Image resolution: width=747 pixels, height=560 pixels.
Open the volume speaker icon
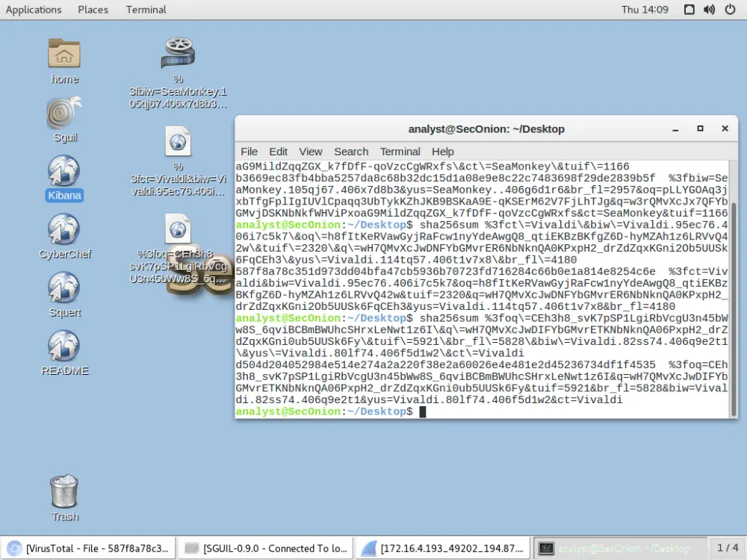pos(710,10)
